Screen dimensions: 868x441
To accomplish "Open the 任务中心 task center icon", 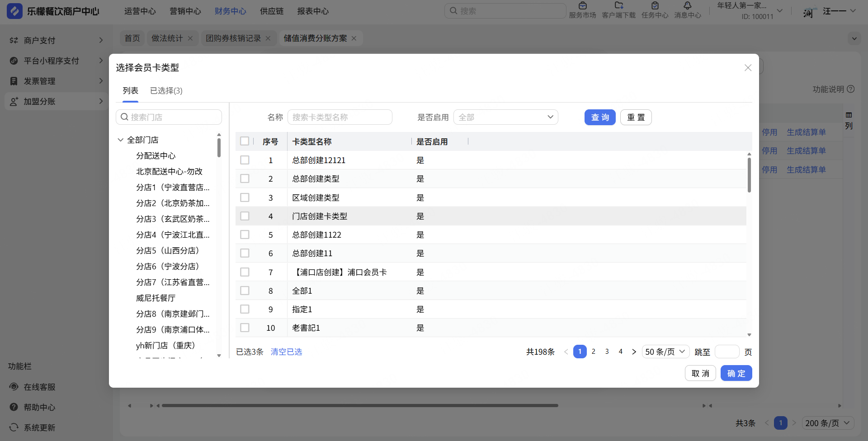I will 655,6.
